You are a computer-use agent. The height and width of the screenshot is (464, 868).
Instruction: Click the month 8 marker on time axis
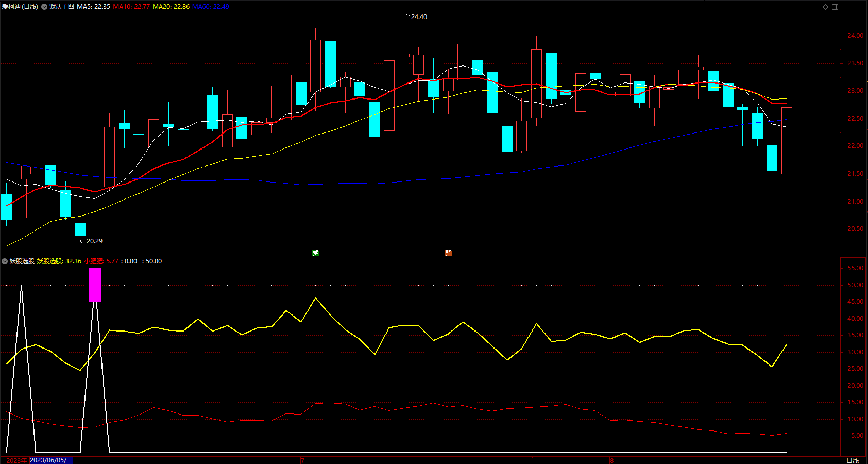point(611,460)
